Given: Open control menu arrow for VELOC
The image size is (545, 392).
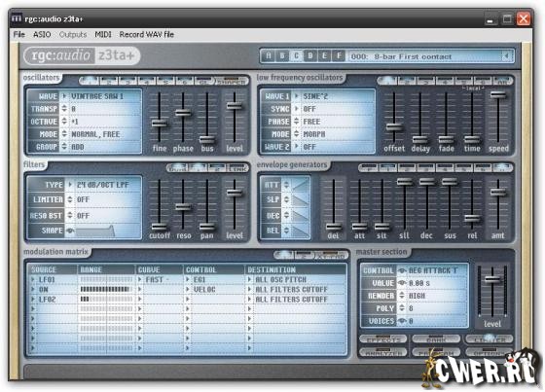Looking at the screenshot, I should point(188,289).
